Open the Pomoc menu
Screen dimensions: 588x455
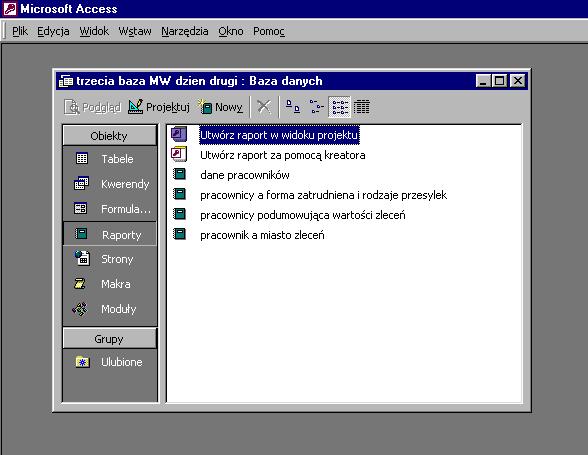point(269,31)
